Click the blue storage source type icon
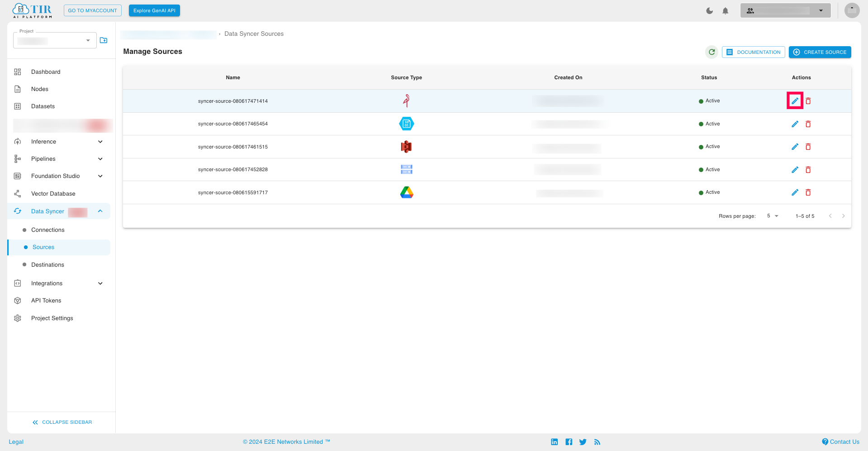868x451 pixels. click(x=407, y=169)
